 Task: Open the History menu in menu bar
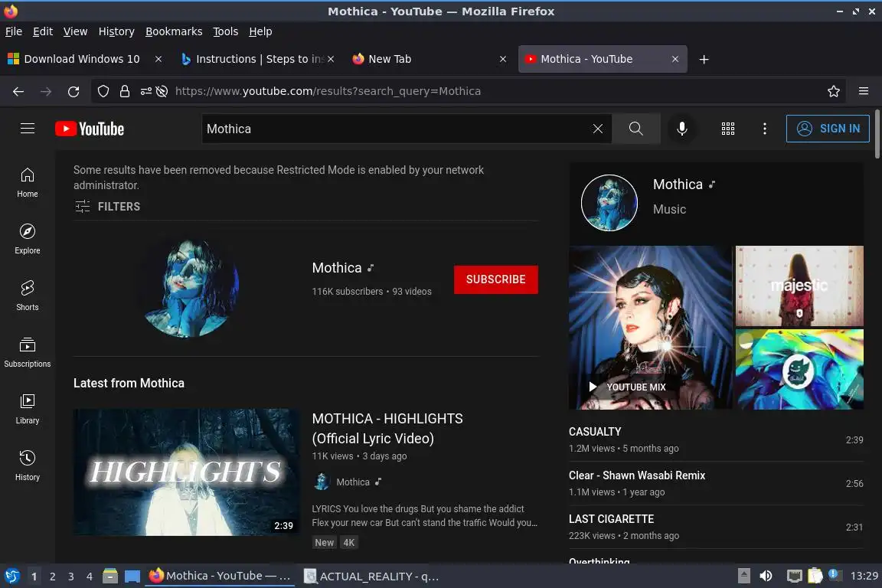116,31
